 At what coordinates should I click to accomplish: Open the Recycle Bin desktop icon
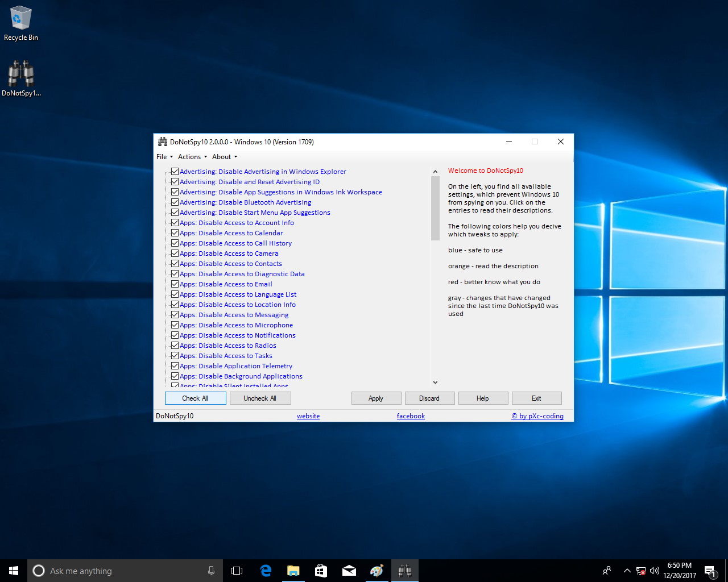click(21, 19)
